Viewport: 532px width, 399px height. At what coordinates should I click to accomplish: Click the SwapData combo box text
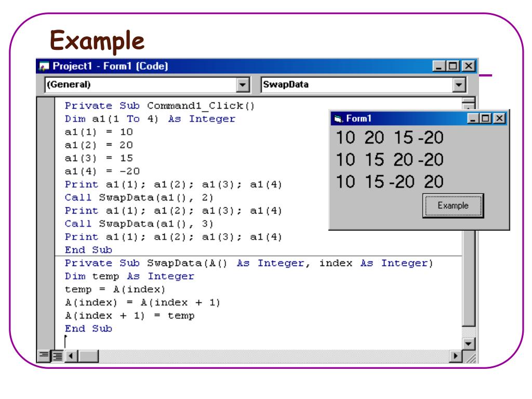tap(286, 85)
